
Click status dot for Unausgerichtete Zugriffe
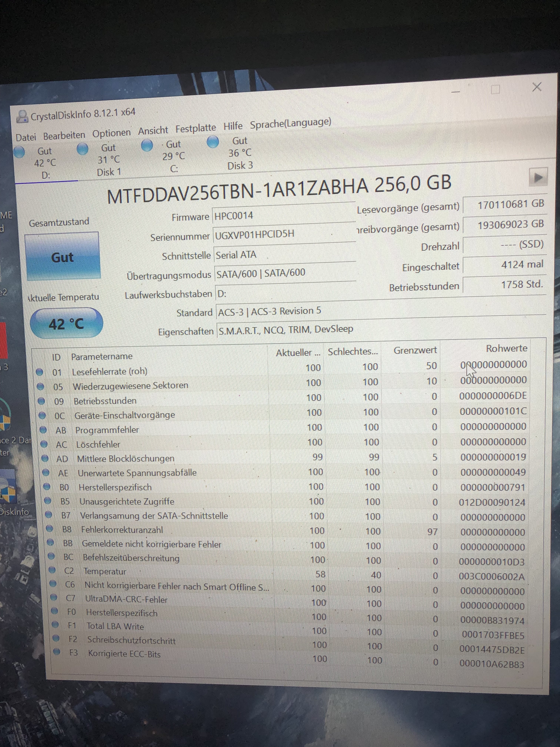point(48,501)
